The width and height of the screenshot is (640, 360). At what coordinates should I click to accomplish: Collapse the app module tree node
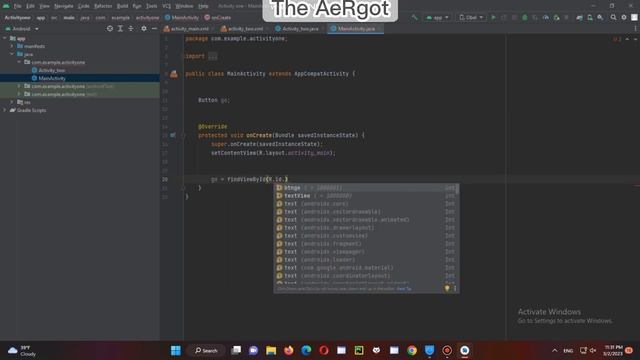(5, 38)
